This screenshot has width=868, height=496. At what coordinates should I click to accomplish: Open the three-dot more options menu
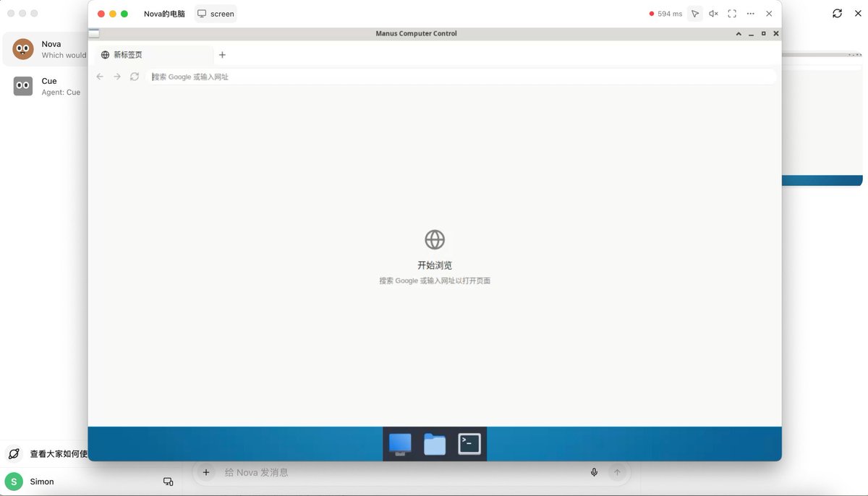[751, 14]
